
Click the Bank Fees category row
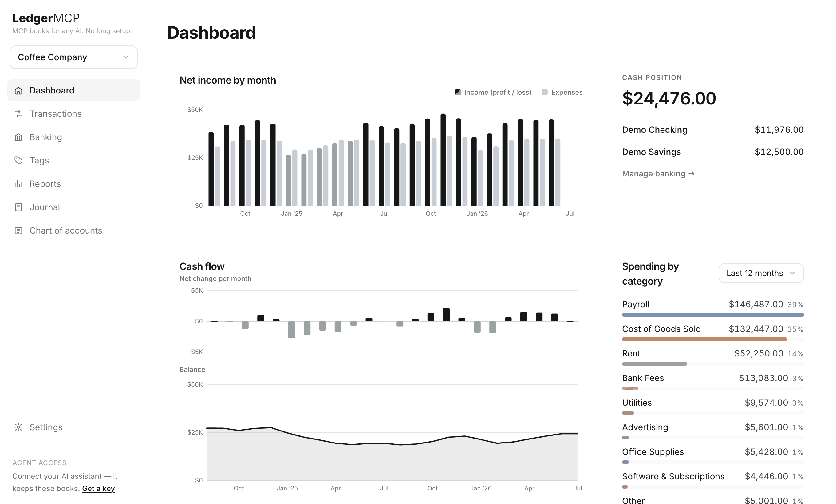pyautogui.click(x=713, y=383)
